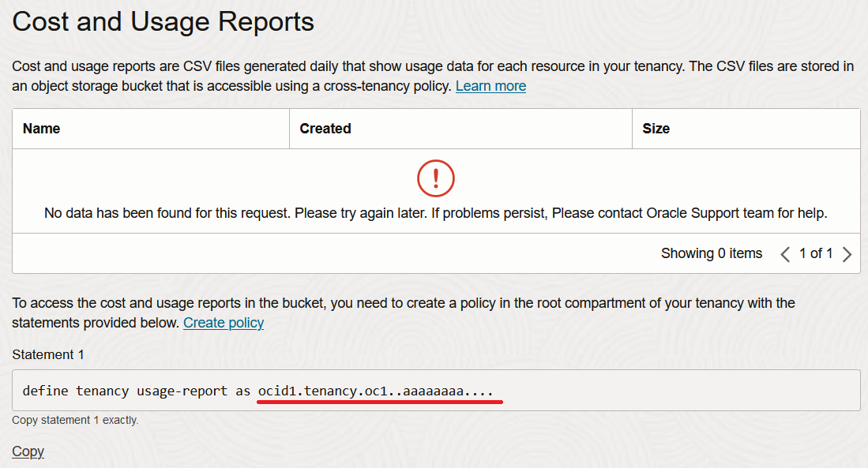Select the Statement 1 policy text box
Image resolution: width=868 pixels, height=468 pixels.
436,391
